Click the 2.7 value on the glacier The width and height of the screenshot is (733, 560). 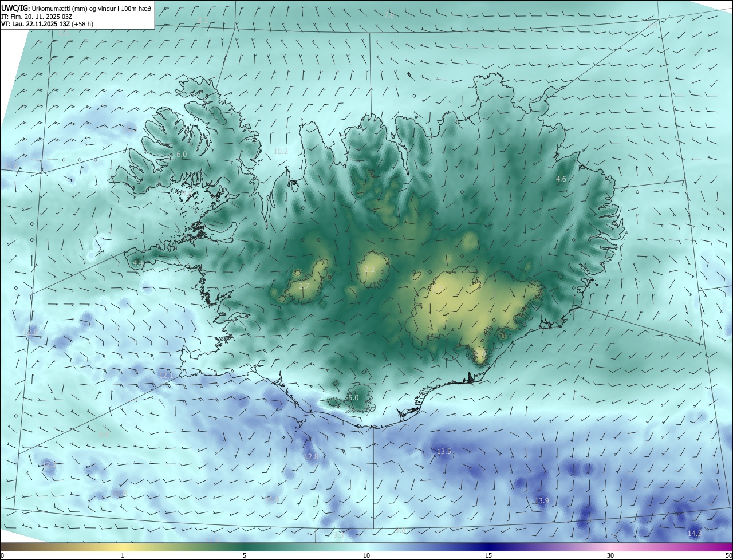pyautogui.click(x=304, y=286)
